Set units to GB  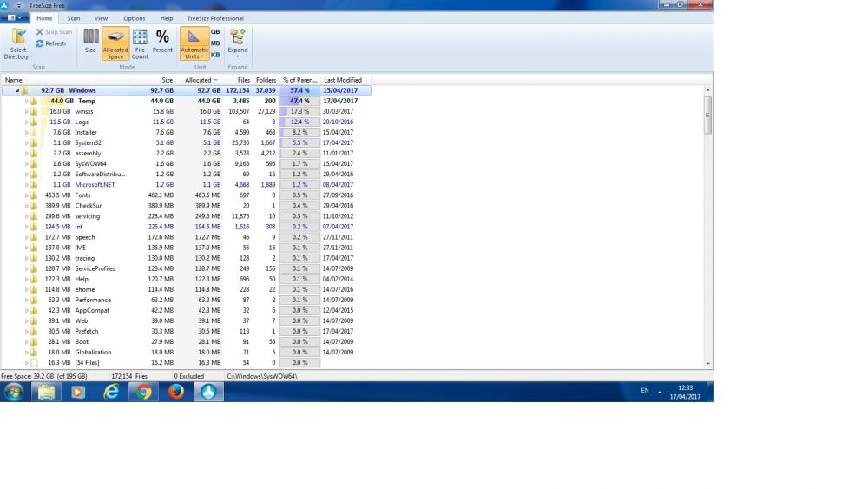(x=215, y=31)
